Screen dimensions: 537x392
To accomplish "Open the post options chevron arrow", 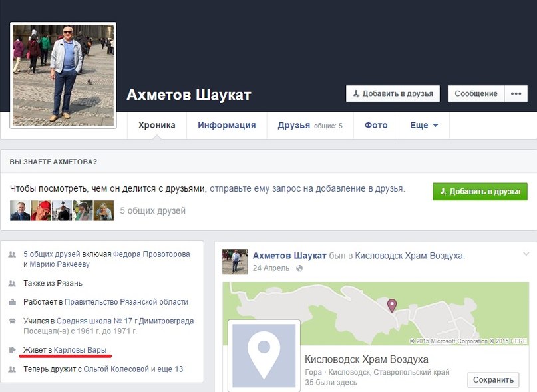I will click(x=526, y=254).
